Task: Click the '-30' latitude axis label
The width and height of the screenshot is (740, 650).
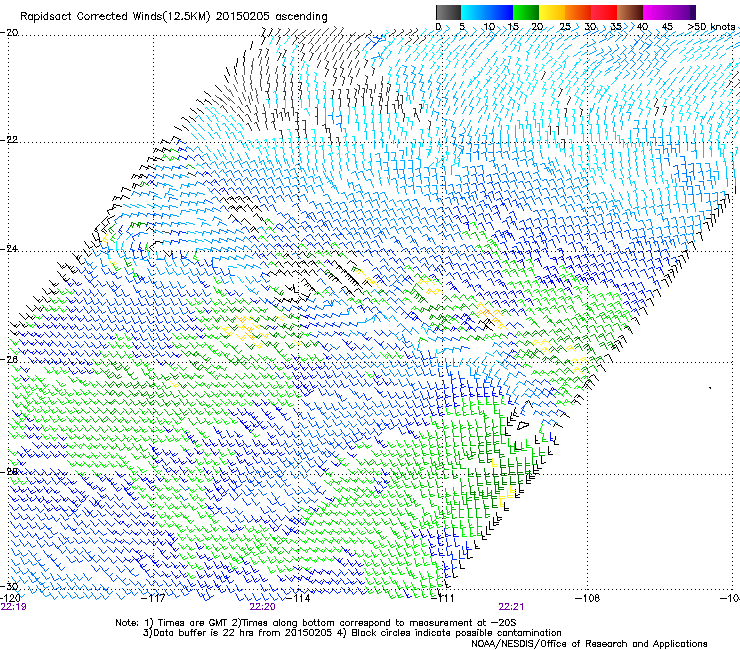Action: pos(9,586)
